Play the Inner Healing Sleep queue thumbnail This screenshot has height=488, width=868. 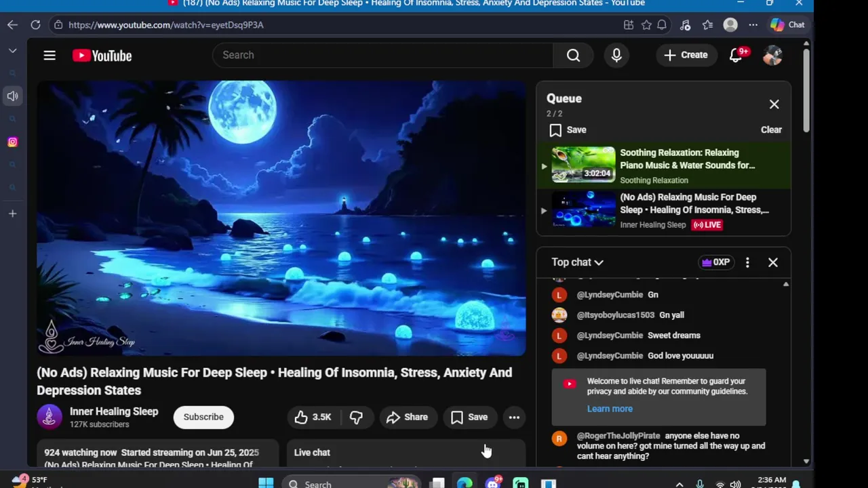[x=583, y=209]
